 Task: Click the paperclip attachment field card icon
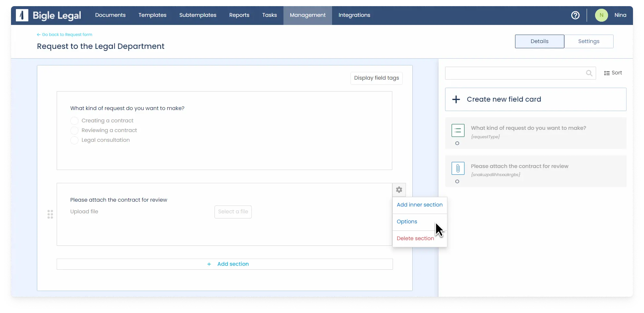pos(458,168)
